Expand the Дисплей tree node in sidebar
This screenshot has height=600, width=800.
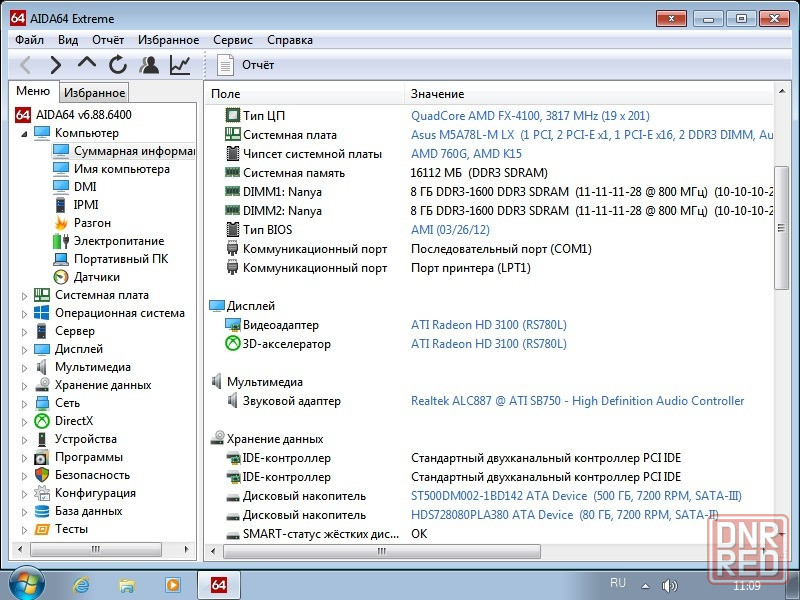click(x=24, y=349)
